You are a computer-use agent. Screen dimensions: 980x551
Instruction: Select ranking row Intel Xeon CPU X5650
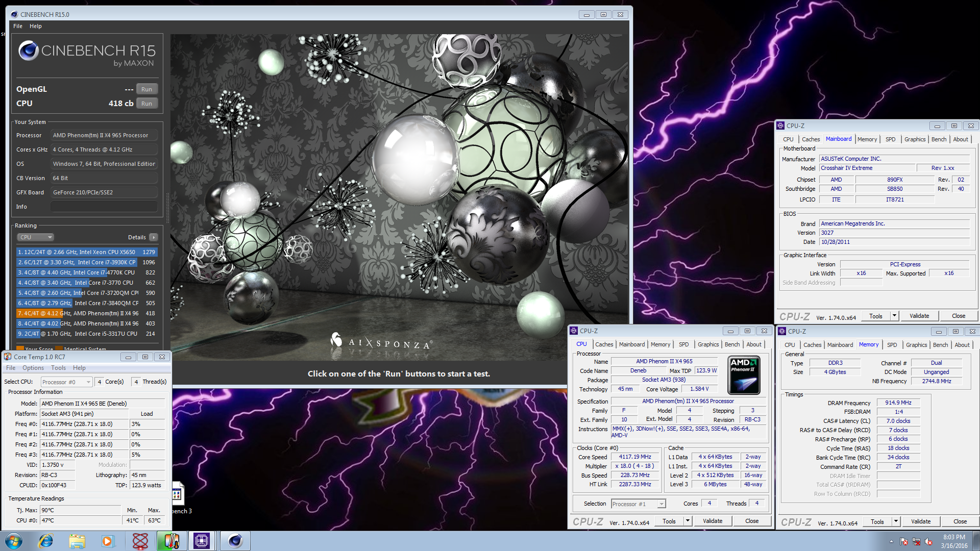point(87,252)
